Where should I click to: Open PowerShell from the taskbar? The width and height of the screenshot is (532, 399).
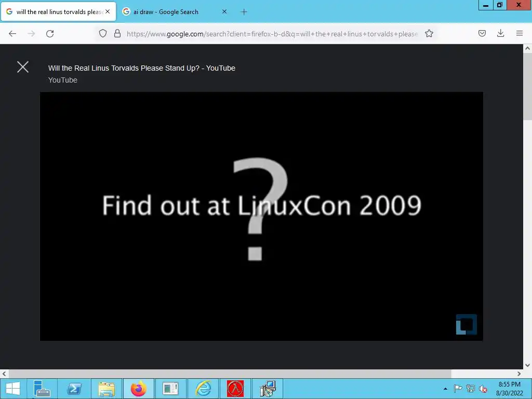click(74, 389)
